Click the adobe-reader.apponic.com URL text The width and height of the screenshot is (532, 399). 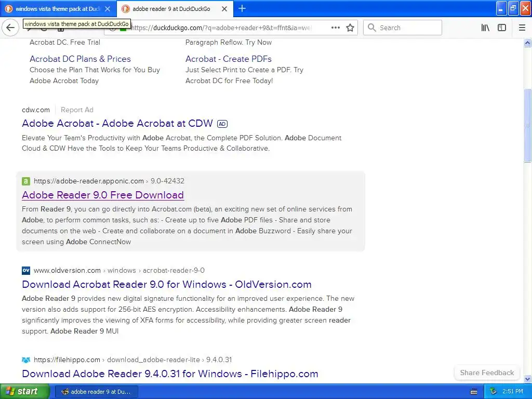(88, 181)
